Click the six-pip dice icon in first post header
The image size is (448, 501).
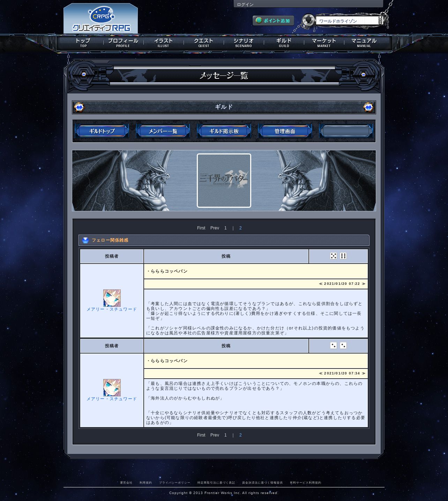[x=343, y=256]
